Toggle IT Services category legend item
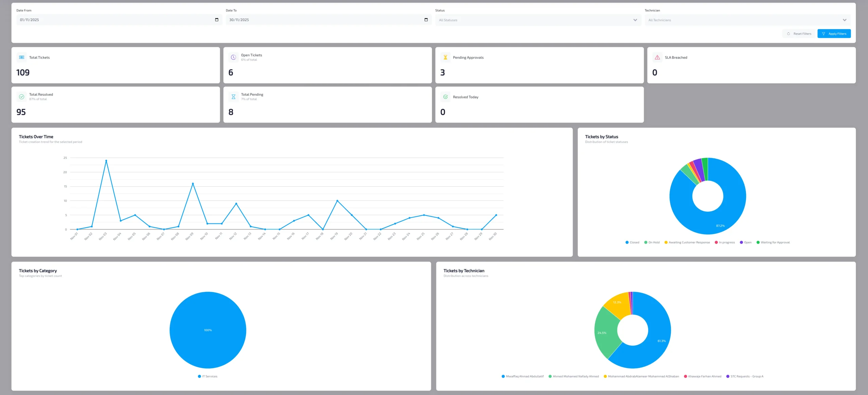The height and width of the screenshot is (395, 868). coord(208,376)
